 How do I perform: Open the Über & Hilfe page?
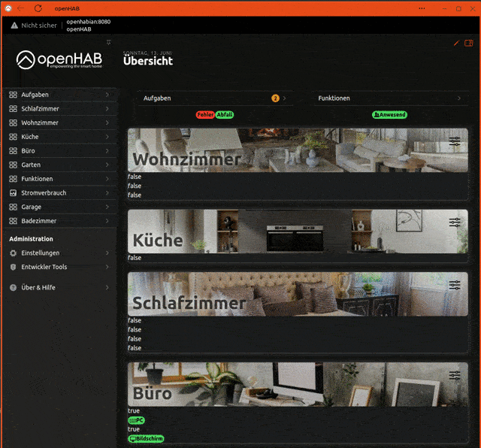pyautogui.click(x=60, y=288)
